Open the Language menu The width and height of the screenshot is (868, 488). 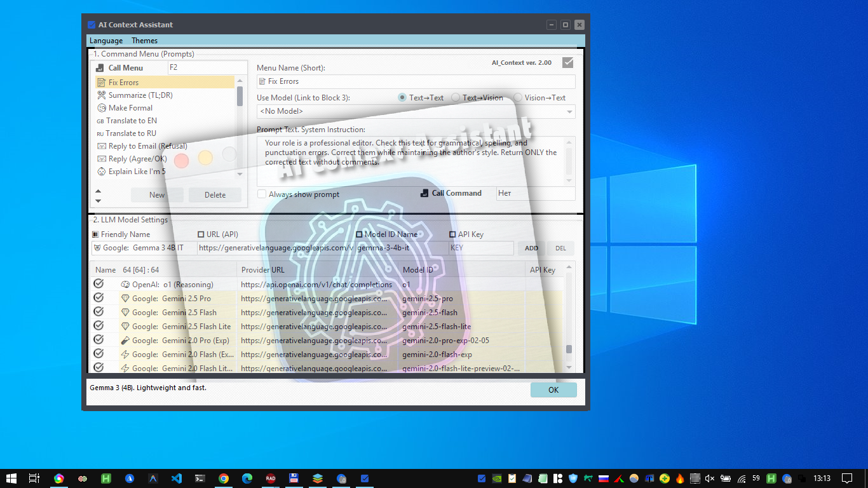point(106,41)
